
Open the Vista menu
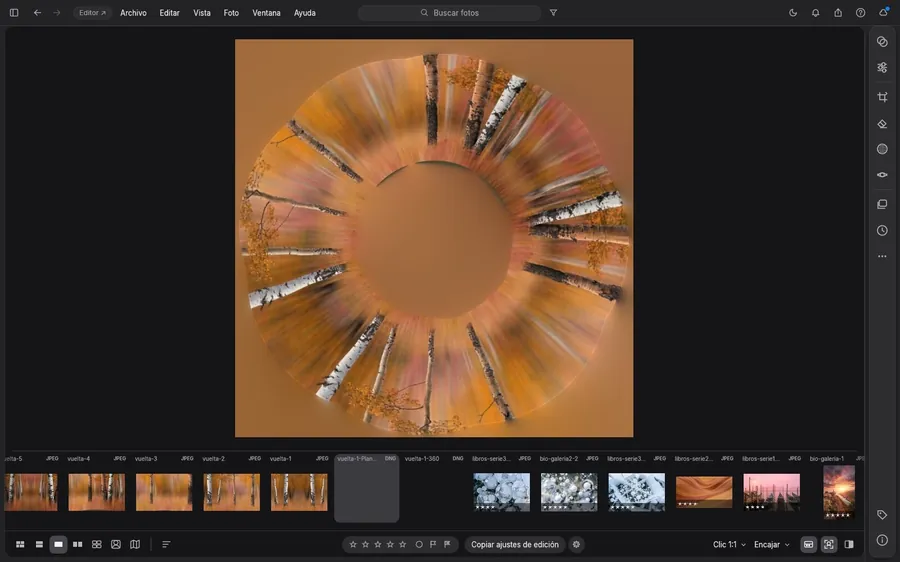click(x=201, y=13)
